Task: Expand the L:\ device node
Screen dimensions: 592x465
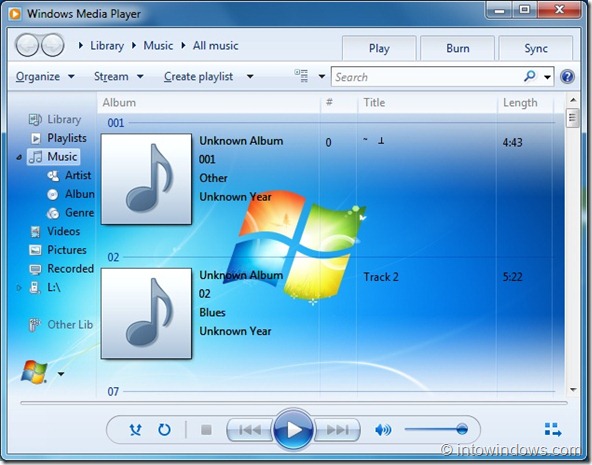Action: coord(19,288)
